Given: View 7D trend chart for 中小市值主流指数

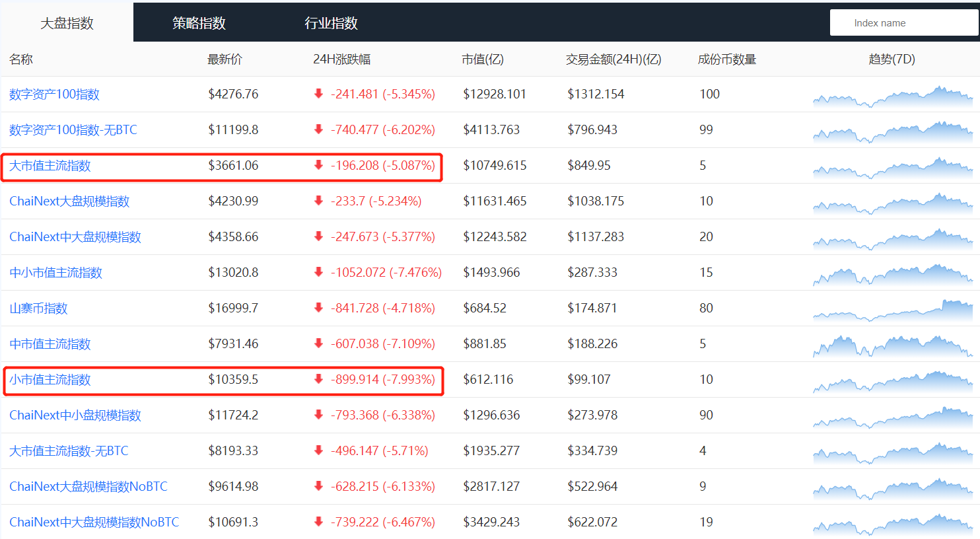Looking at the screenshot, I should pyautogui.click(x=893, y=275).
